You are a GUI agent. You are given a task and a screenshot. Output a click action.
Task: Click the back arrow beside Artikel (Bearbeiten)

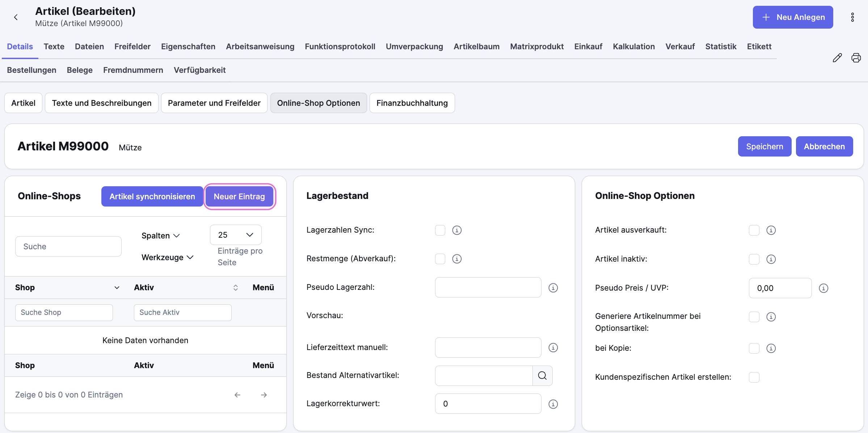(x=16, y=17)
